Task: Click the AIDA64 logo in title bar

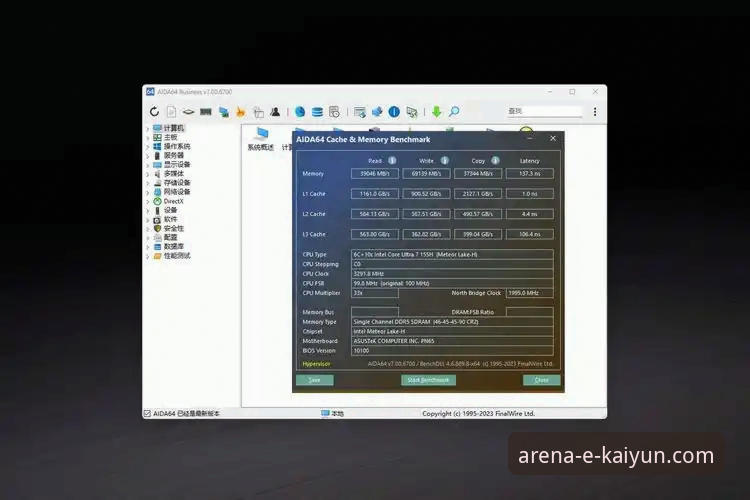Action: point(150,91)
